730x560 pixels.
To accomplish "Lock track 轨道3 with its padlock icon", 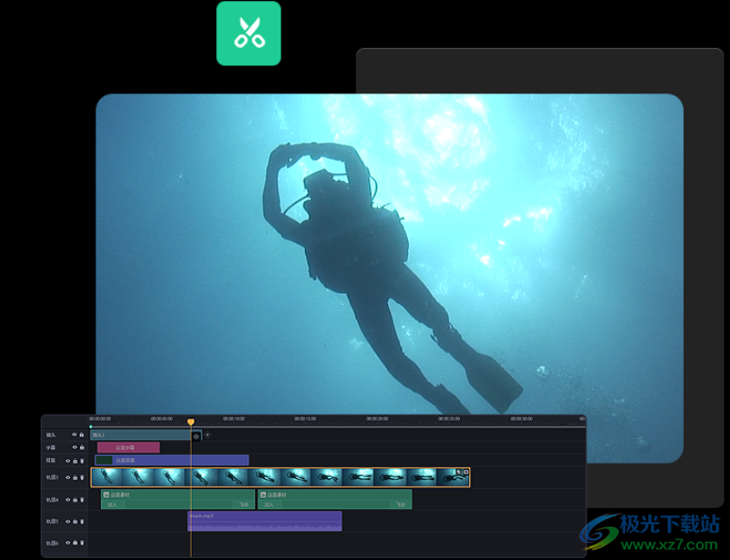I will click(76, 478).
